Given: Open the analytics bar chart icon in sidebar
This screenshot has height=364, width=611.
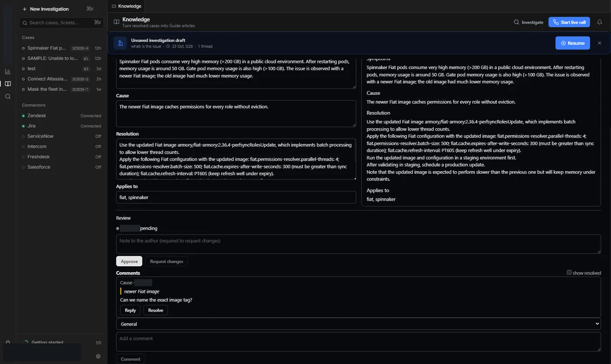Looking at the screenshot, I should pyautogui.click(x=8, y=71).
